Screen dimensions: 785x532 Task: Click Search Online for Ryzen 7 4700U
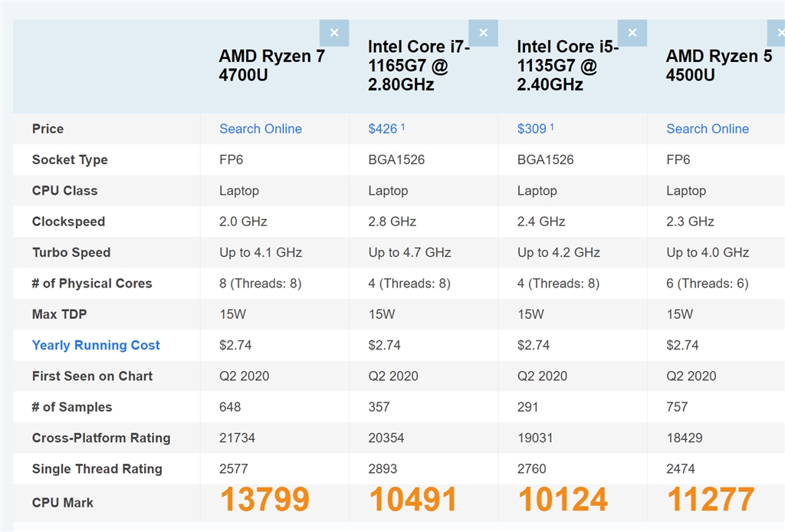pyautogui.click(x=261, y=129)
